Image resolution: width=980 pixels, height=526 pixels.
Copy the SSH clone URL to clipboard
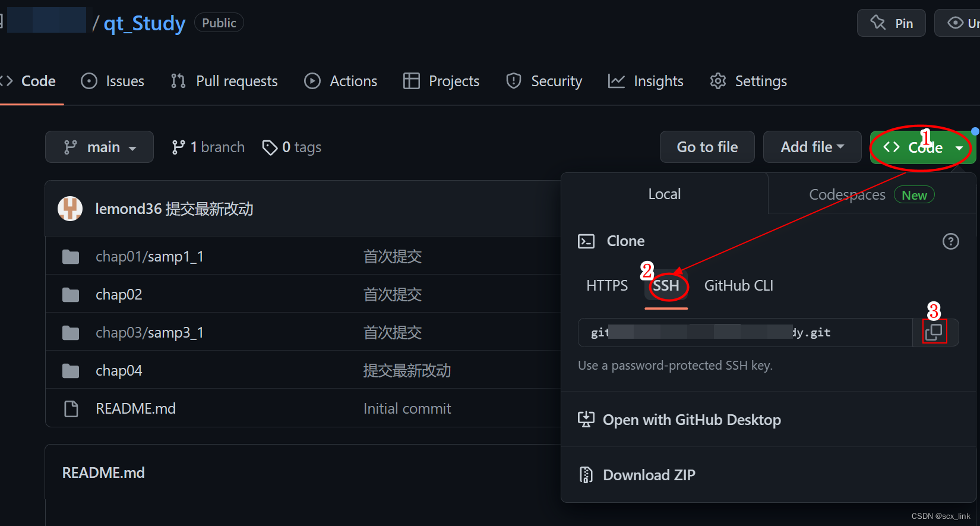pyautogui.click(x=934, y=332)
